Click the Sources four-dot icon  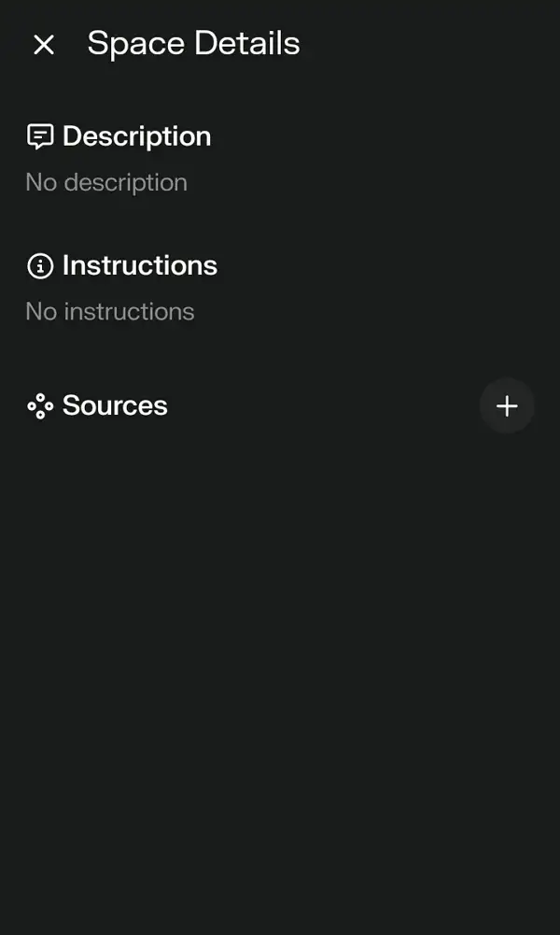(40, 406)
